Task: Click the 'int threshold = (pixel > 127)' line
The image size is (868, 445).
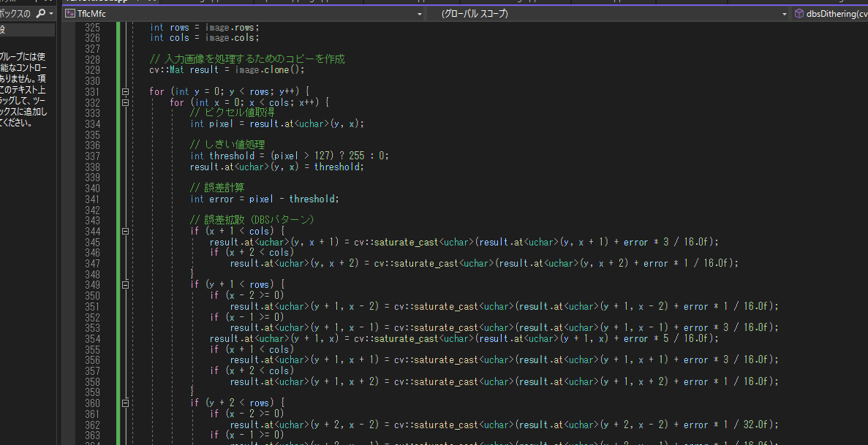Action: point(290,156)
